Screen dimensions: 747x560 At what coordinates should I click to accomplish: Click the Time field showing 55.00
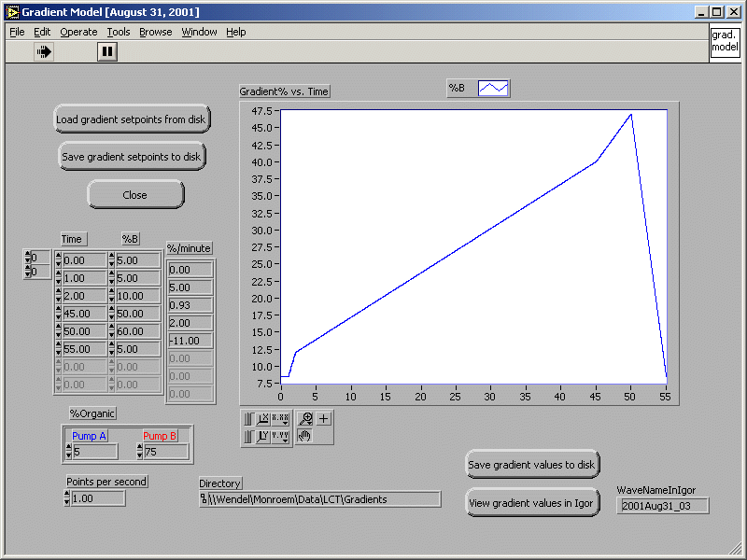(x=85, y=348)
